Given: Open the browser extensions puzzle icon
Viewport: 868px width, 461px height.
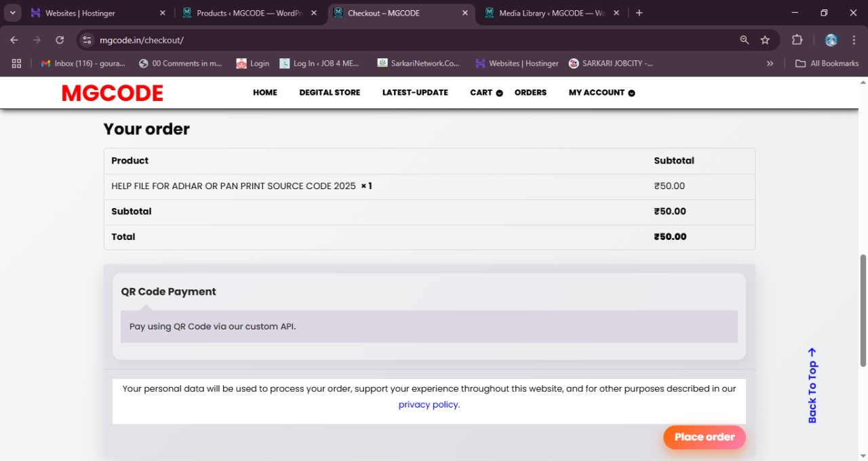Looking at the screenshot, I should (797, 40).
